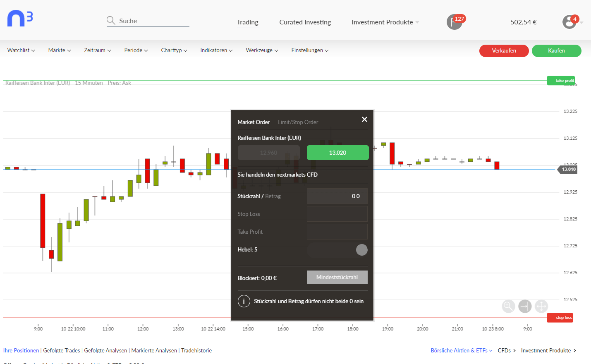This screenshot has height=364, width=591.
Task: Select the 12.960 sell price button
Action: [269, 153]
